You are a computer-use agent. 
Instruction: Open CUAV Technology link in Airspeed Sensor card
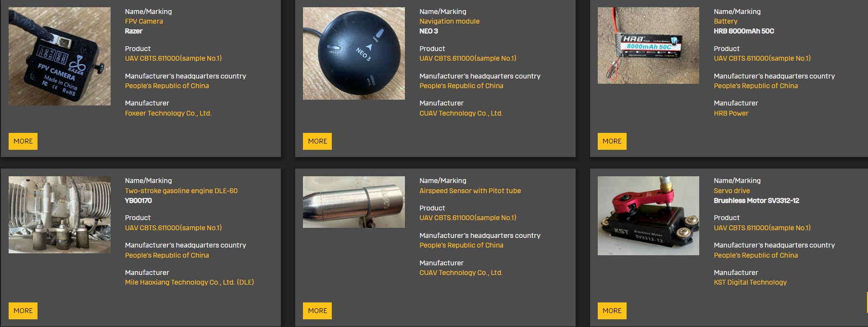[x=461, y=273]
